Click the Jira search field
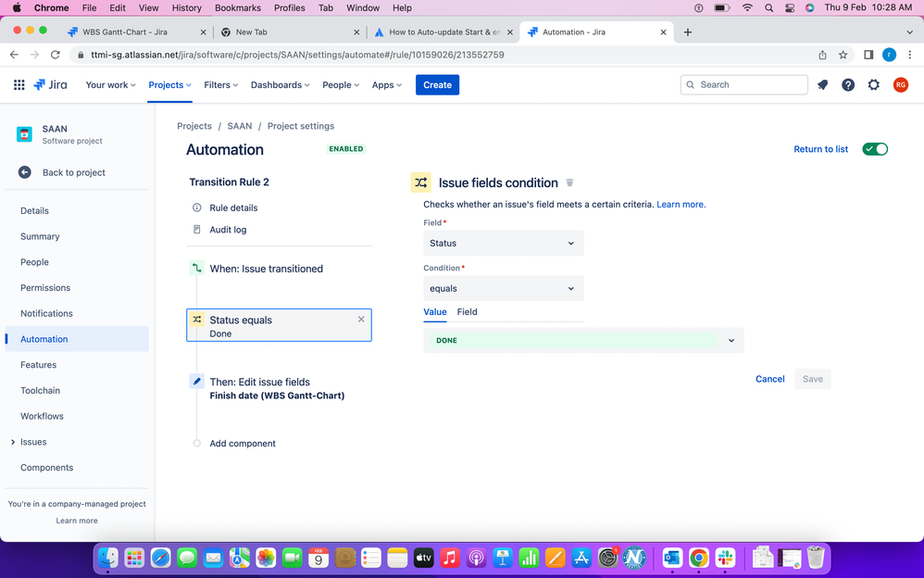 click(743, 85)
